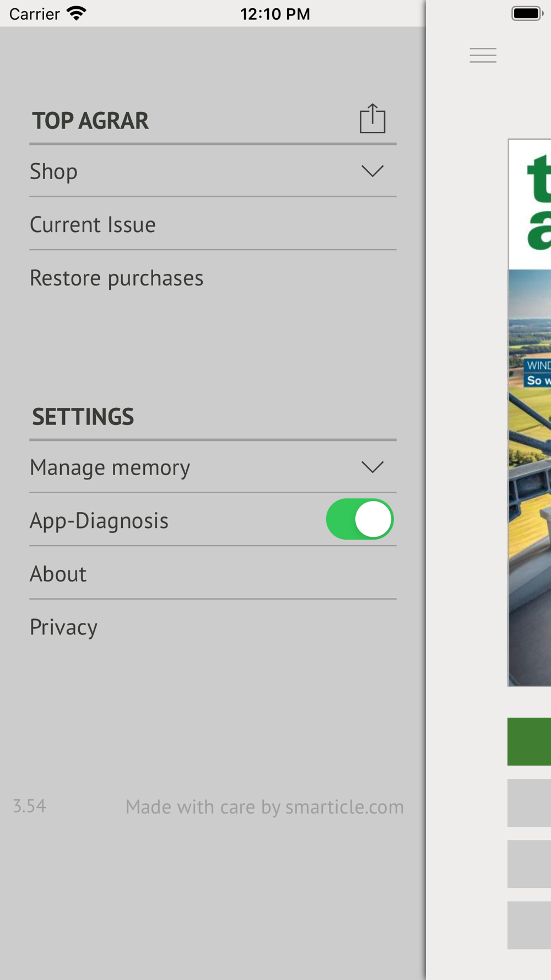Click the version number 3.54

click(x=30, y=806)
